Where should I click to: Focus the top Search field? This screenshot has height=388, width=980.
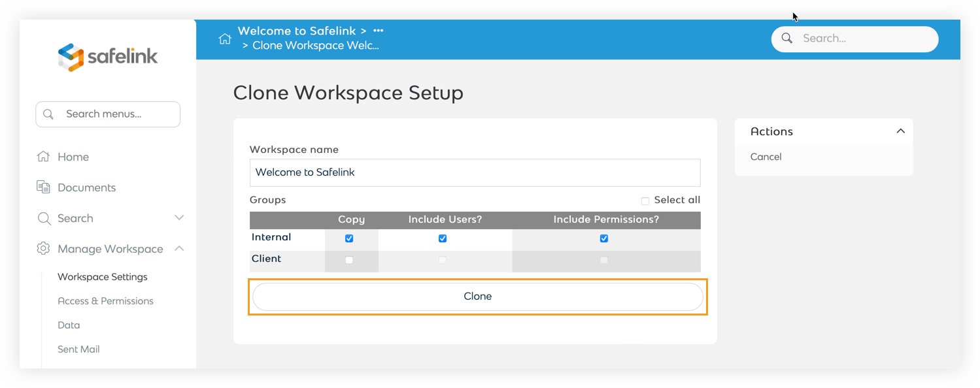pos(854,39)
